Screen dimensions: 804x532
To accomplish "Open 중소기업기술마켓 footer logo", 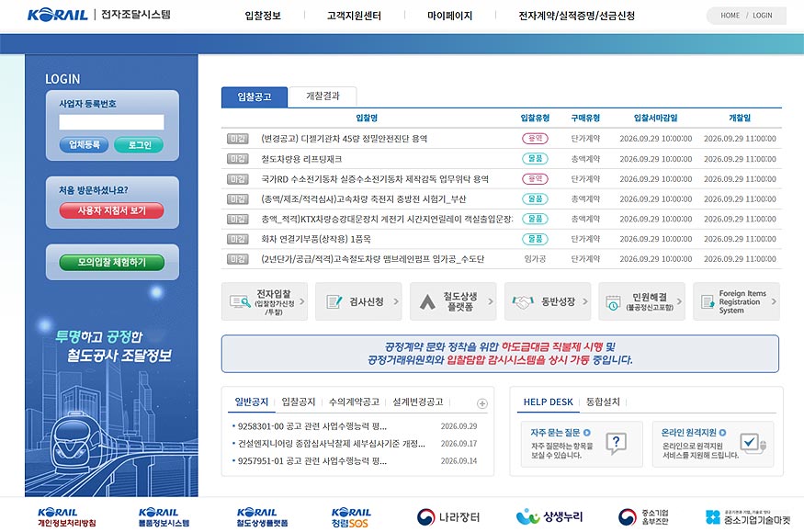I will point(748,517).
